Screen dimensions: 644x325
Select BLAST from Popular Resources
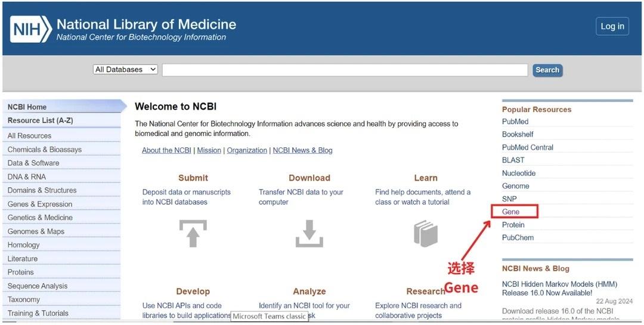pos(513,160)
